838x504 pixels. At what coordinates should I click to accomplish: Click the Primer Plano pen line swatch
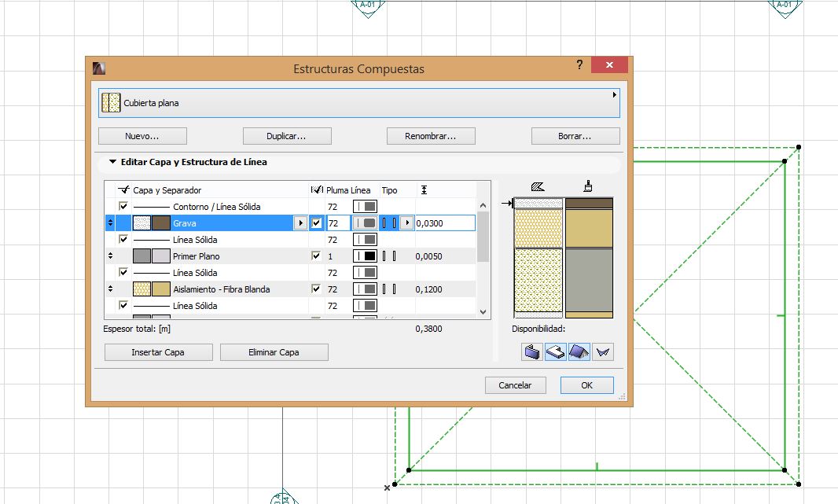click(365, 256)
